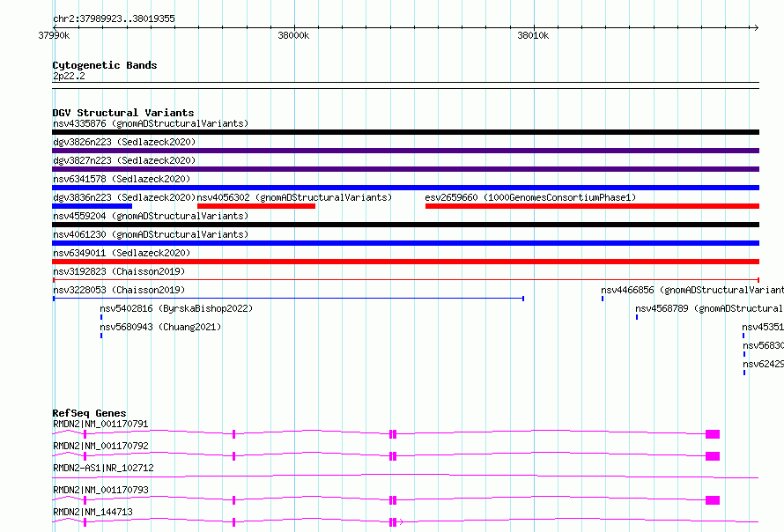The height and width of the screenshot is (532, 784).
Task: Open esv2659660 (1000GenomesConsortiumPhase1) label
Action: point(530,197)
